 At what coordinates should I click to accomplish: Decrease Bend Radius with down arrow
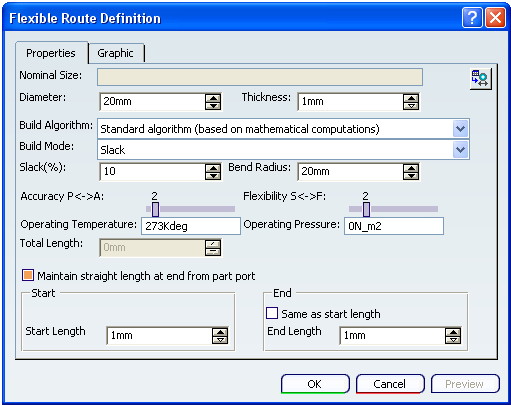[x=411, y=176]
